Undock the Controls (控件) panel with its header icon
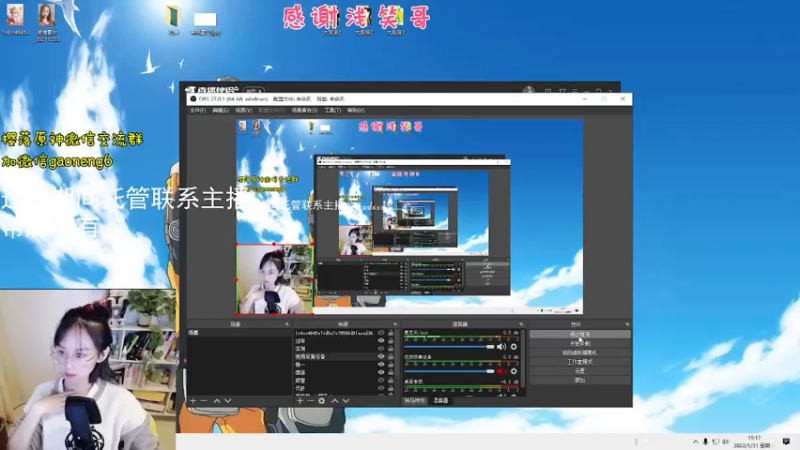Viewport: 800px width, 450px height. (x=627, y=324)
